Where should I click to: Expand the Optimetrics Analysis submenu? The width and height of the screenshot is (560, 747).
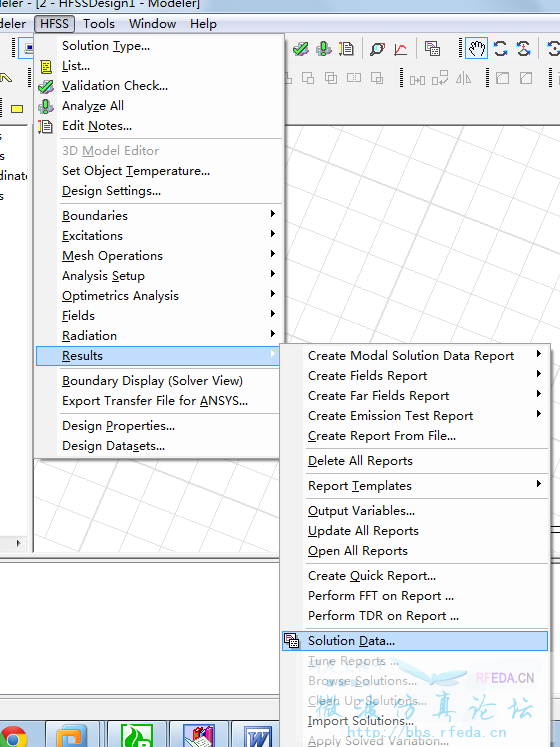click(x=161, y=296)
